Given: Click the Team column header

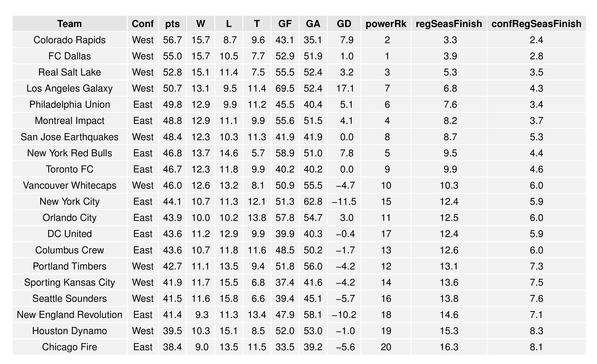Looking at the screenshot, I should (x=69, y=24).
